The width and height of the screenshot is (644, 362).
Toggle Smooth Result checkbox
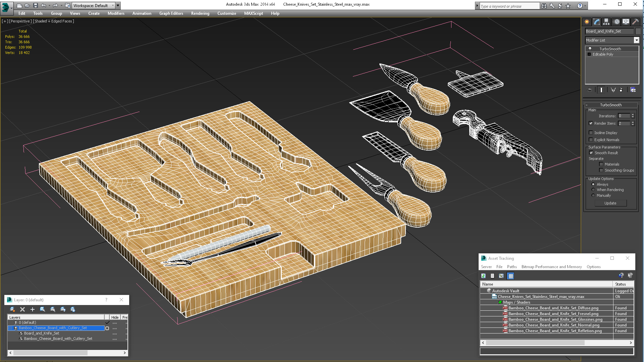click(591, 153)
